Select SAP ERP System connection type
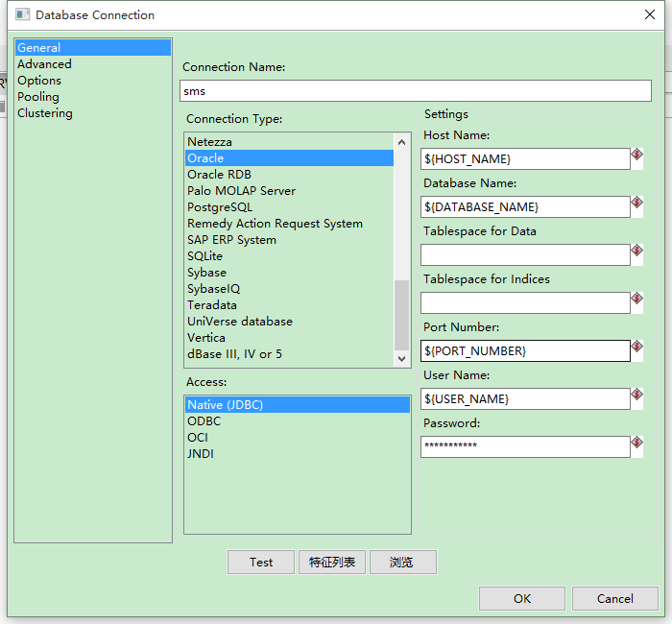This screenshot has width=672, height=624. tap(289, 240)
